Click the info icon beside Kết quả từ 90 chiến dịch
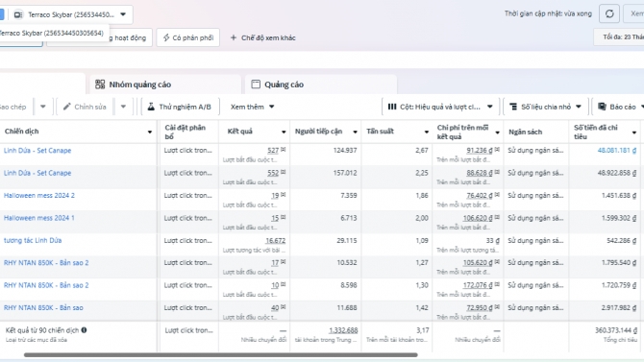 84,330
